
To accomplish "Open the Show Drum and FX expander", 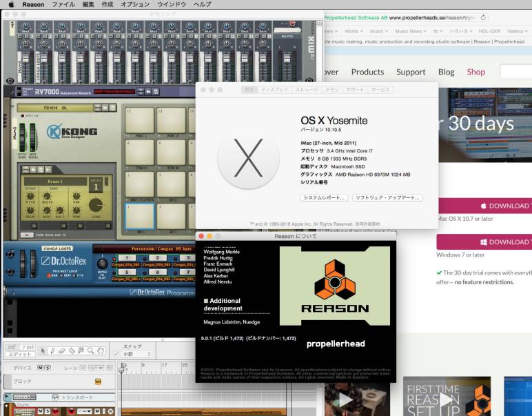I will tap(27, 235).
